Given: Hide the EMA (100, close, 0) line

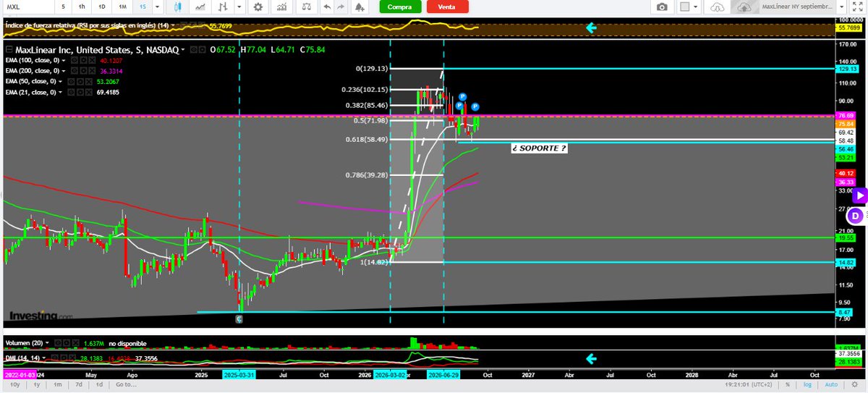Looking at the screenshot, I should click(x=74, y=61).
